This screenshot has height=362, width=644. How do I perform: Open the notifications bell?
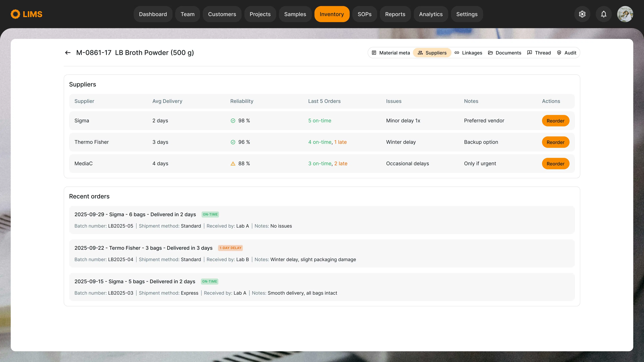[x=604, y=14]
